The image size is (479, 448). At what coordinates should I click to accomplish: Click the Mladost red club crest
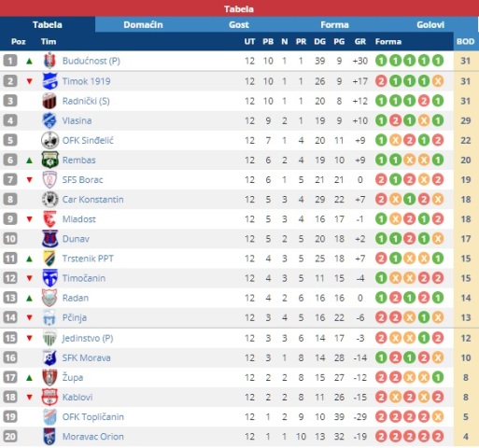point(49,219)
